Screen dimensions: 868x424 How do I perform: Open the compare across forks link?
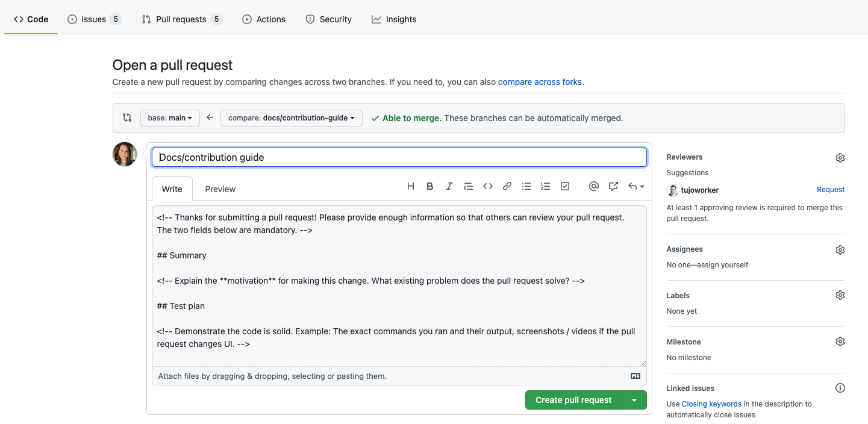click(x=539, y=82)
